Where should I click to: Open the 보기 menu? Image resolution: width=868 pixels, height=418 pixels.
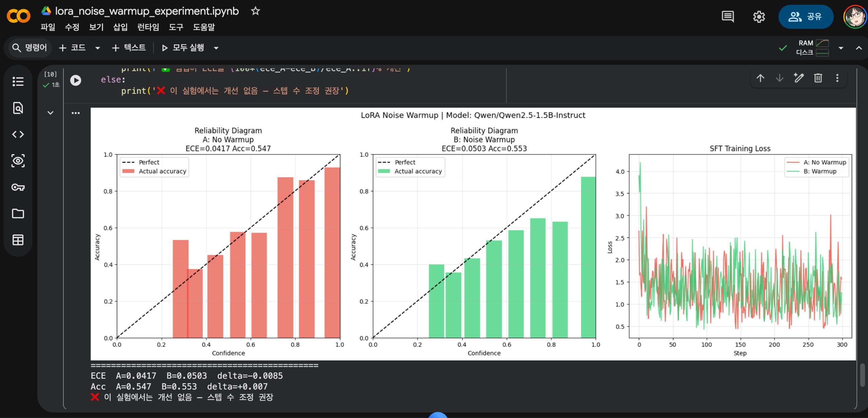(96, 27)
